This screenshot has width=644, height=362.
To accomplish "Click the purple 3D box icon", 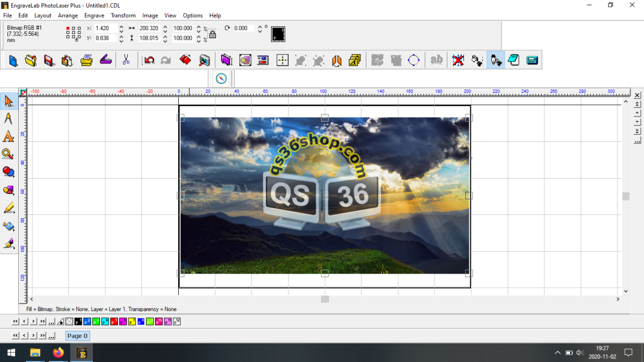I will tap(227, 60).
